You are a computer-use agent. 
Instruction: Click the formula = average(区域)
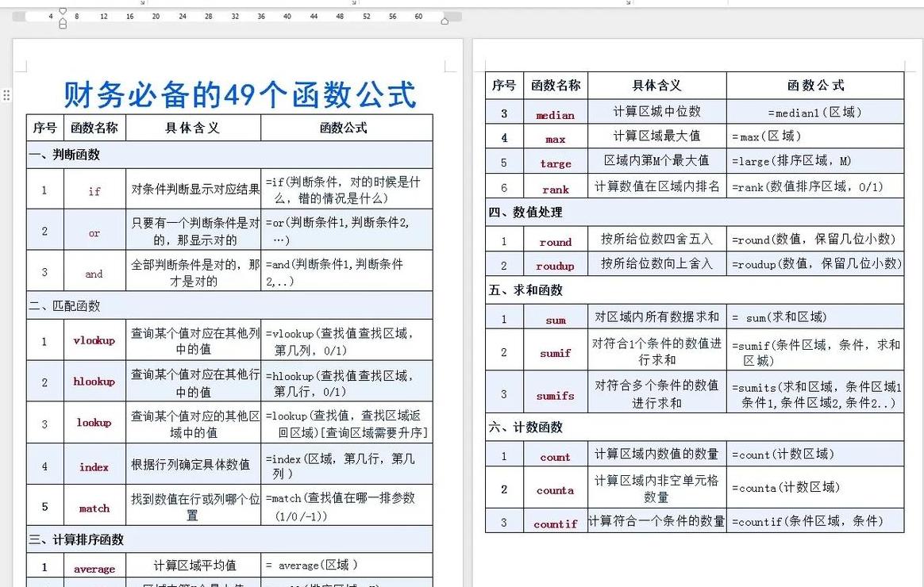(312, 566)
